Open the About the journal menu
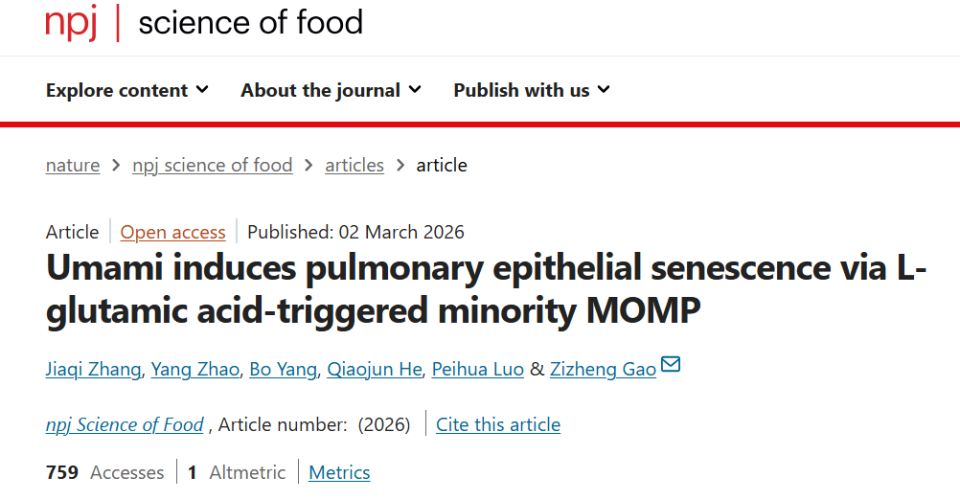 pos(330,90)
